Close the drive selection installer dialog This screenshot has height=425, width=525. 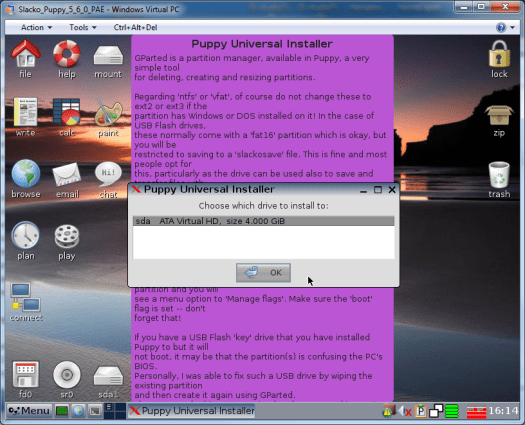(392, 190)
